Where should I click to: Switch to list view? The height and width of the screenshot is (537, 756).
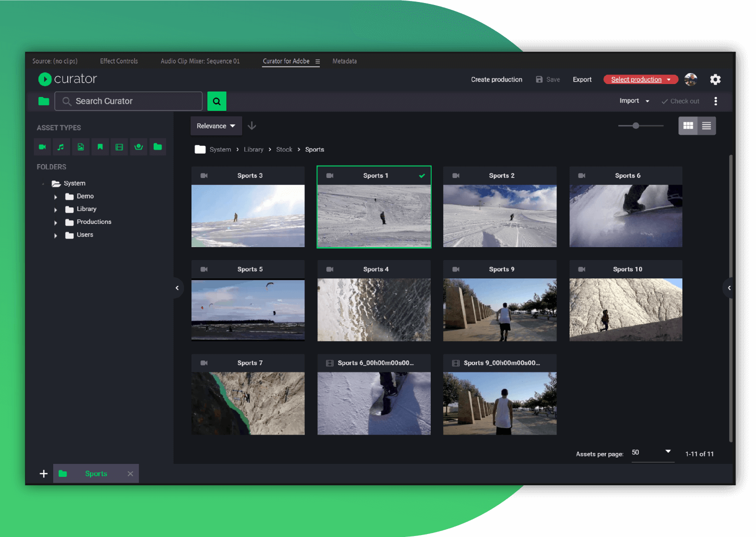click(707, 126)
